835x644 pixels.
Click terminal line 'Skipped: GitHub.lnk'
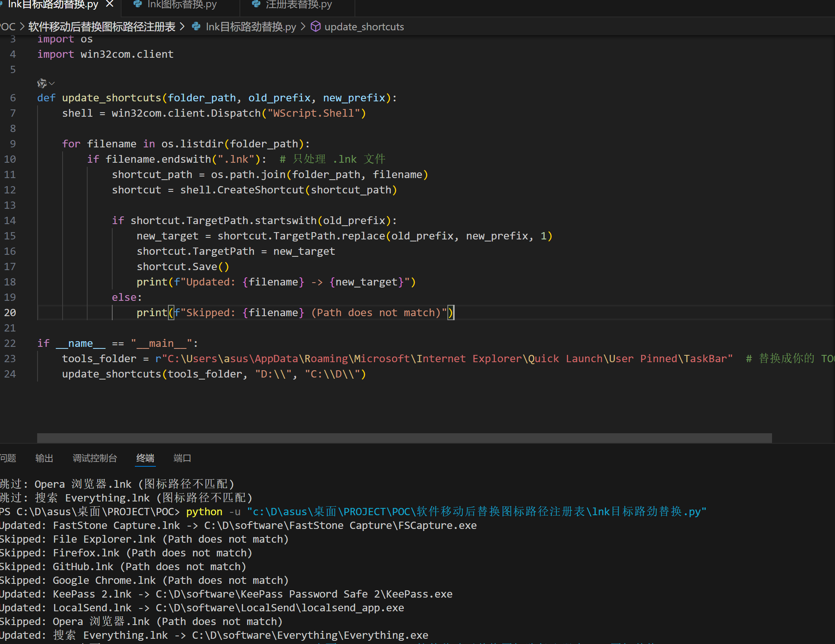pos(123,566)
